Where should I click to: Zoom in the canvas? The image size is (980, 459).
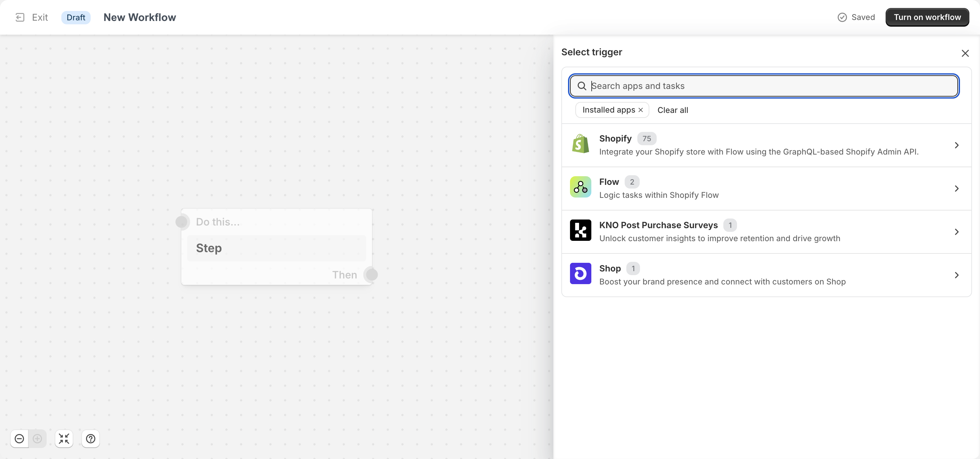coord(37,439)
